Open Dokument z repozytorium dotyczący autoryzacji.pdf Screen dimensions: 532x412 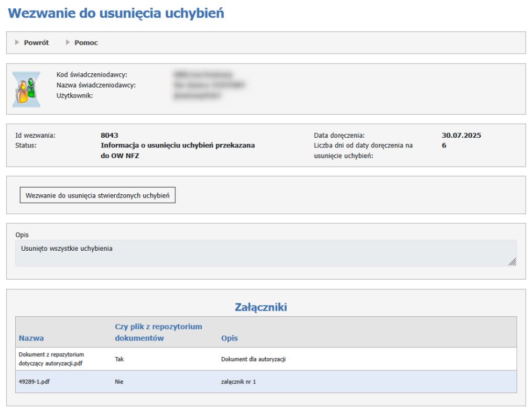click(x=51, y=359)
